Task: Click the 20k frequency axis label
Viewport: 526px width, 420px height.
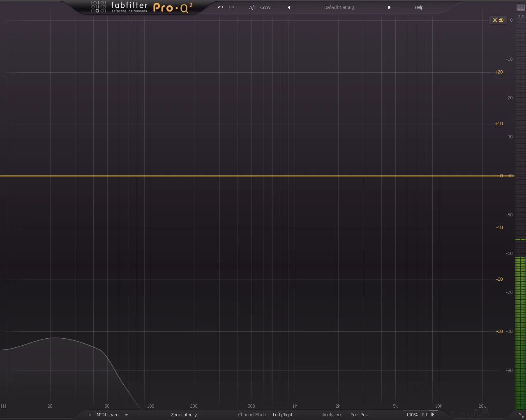Action: (x=482, y=406)
